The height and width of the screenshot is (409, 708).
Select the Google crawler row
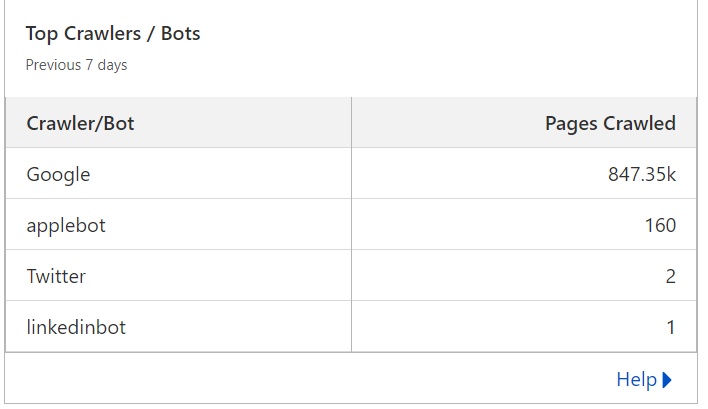(351, 173)
